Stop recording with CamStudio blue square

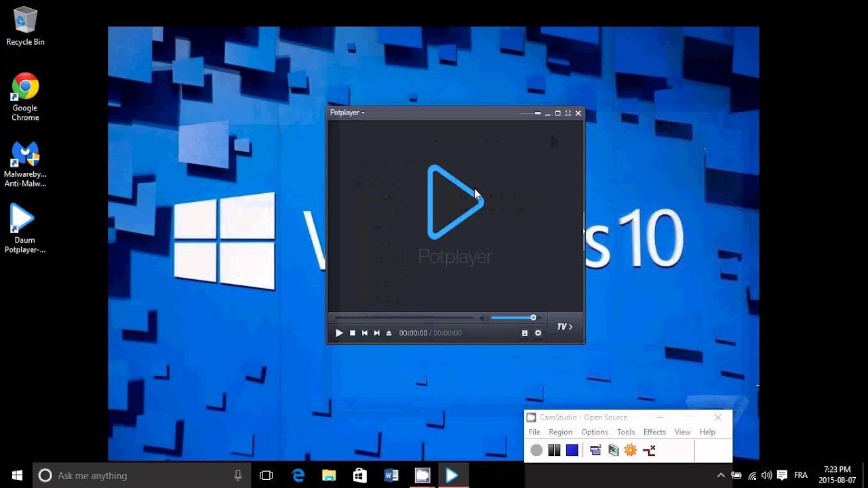coord(572,450)
